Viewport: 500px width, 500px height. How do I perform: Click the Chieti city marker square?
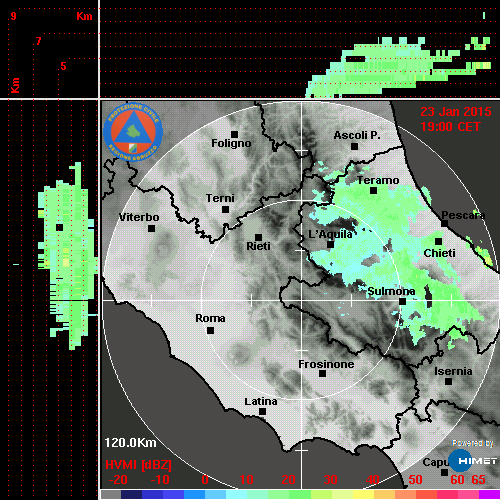[439, 242]
